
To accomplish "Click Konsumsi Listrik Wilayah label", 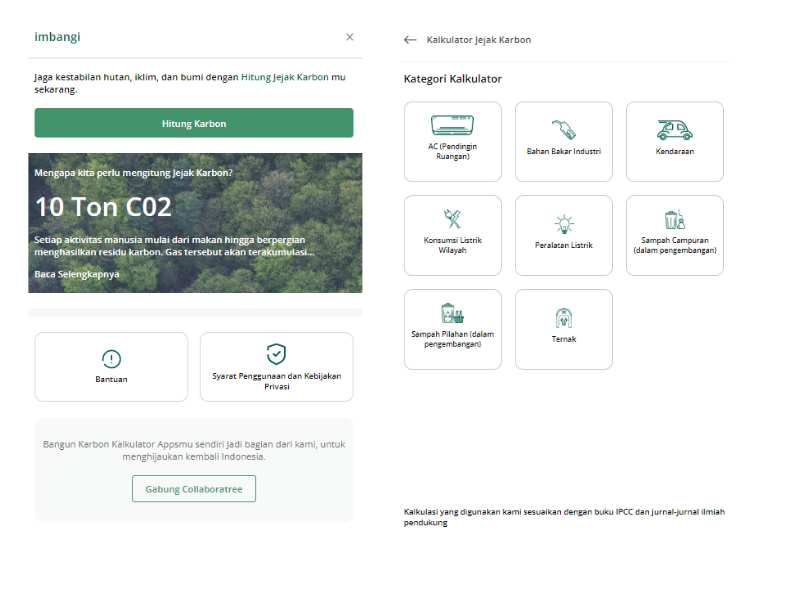I will tap(453, 245).
